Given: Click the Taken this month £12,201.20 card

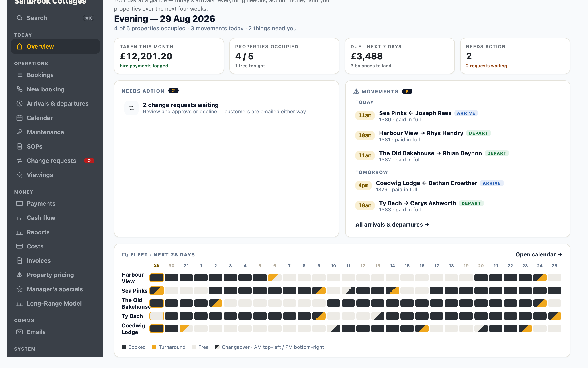Looking at the screenshot, I should point(169,56).
